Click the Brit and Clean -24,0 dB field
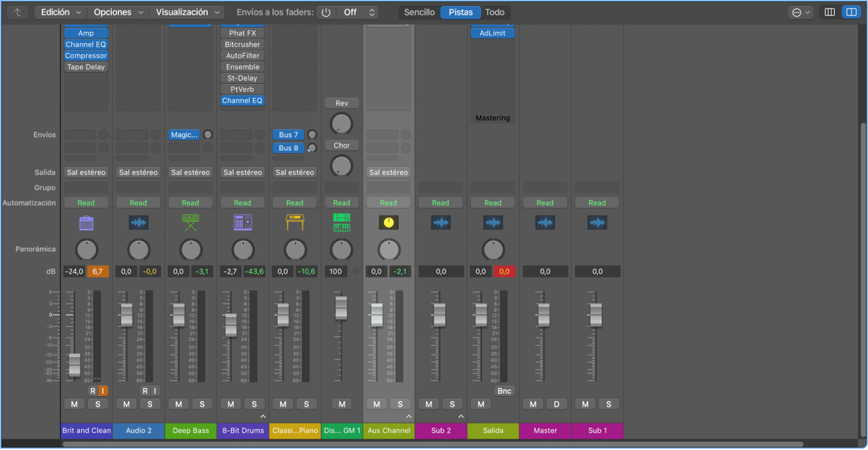The width and height of the screenshot is (868, 450). 74,272
